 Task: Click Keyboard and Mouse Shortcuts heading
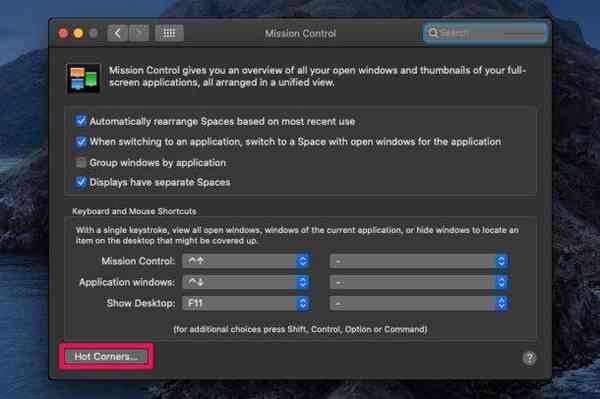134,211
